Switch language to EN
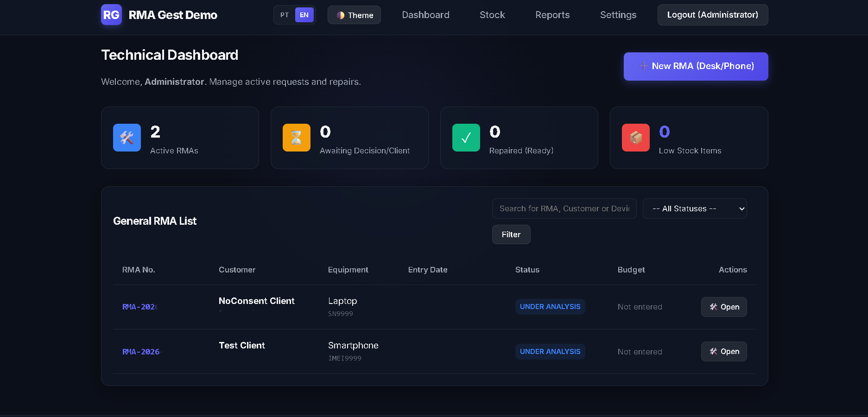Viewport: 868px width, 417px height. point(304,15)
